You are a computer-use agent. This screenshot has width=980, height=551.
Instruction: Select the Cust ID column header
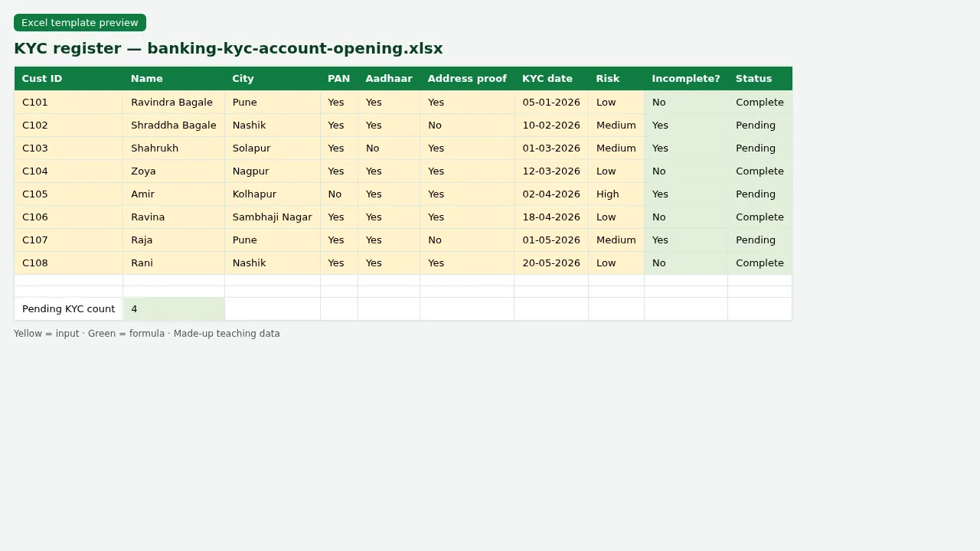click(69, 79)
